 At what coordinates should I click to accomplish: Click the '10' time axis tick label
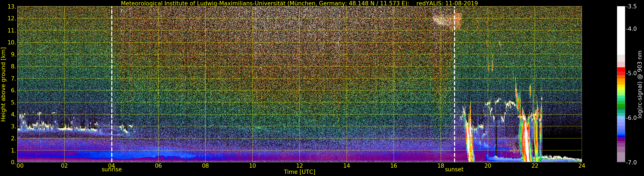tap(252, 166)
